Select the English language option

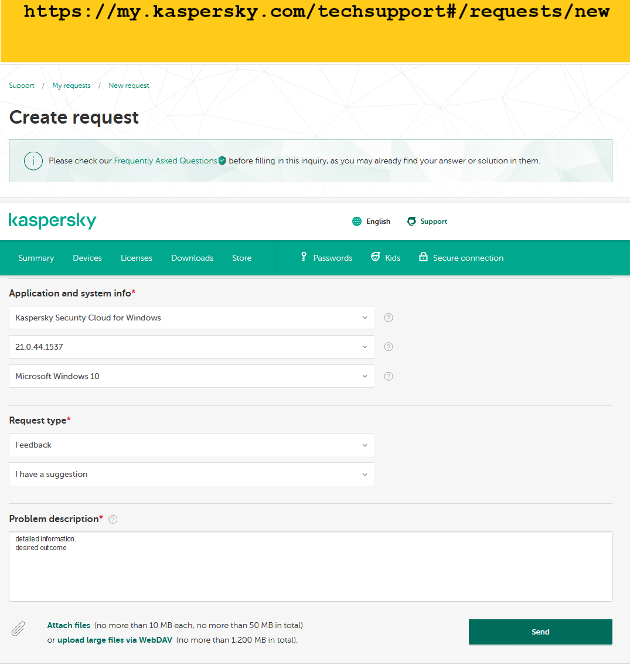click(x=378, y=221)
